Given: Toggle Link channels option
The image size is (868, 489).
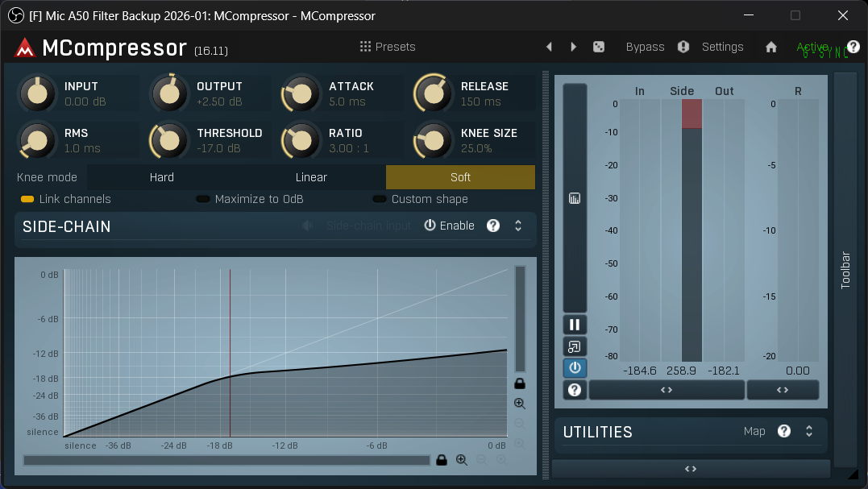Looking at the screenshot, I should point(65,199).
